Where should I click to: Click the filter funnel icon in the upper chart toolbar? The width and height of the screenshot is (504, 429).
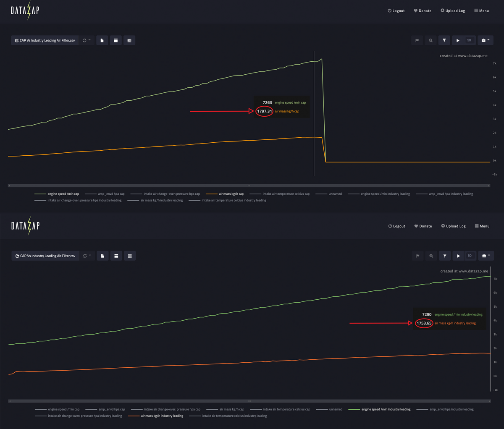444,40
